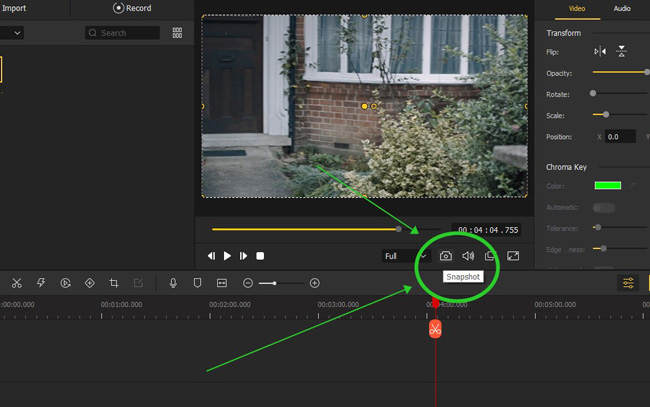Image resolution: width=650 pixels, height=407 pixels.
Task: Step to the previous frame
Action: (x=211, y=256)
